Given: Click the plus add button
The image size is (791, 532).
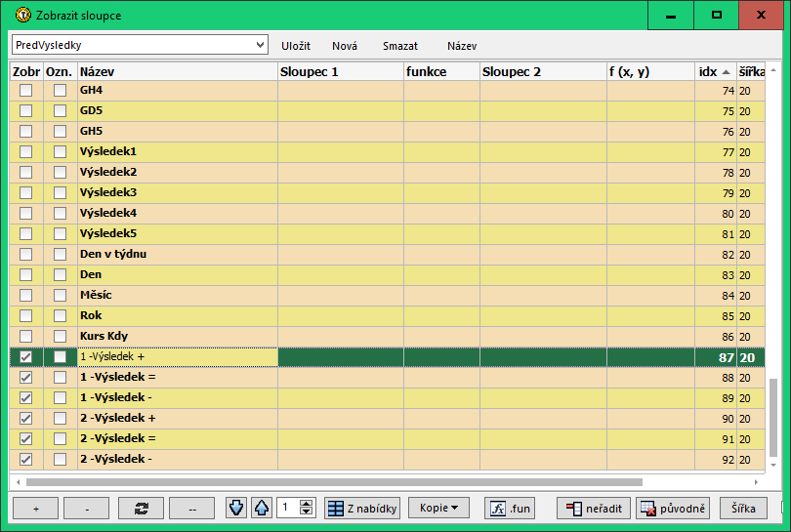Looking at the screenshot, I should coord(36,509).
